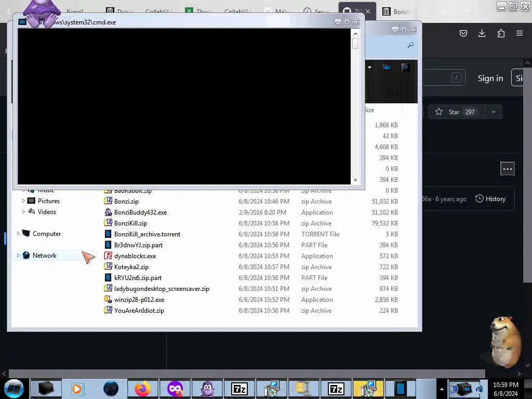Select the Br3dnwYJ.zip.part file
This screenshot has height=399, width=532.
tap(138, 245)
